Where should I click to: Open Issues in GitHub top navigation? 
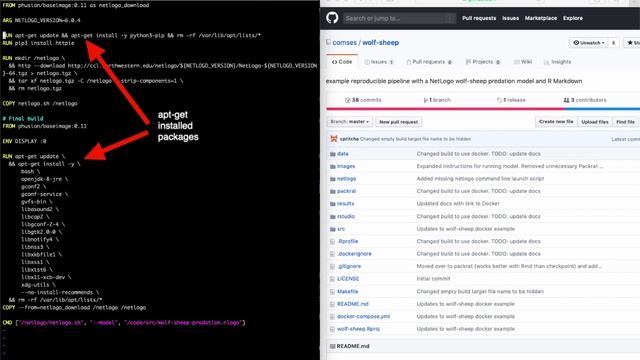click(510, 18)
